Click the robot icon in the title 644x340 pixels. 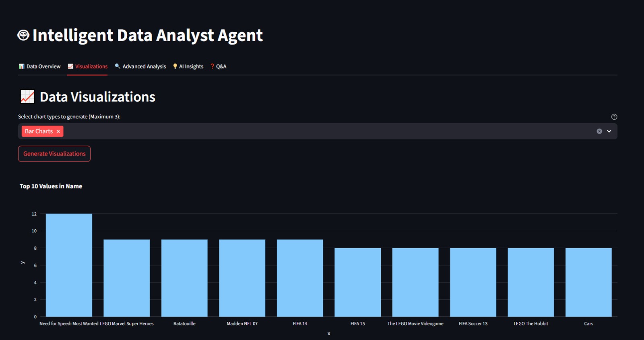pyautogui.click(x=23, y=35)
